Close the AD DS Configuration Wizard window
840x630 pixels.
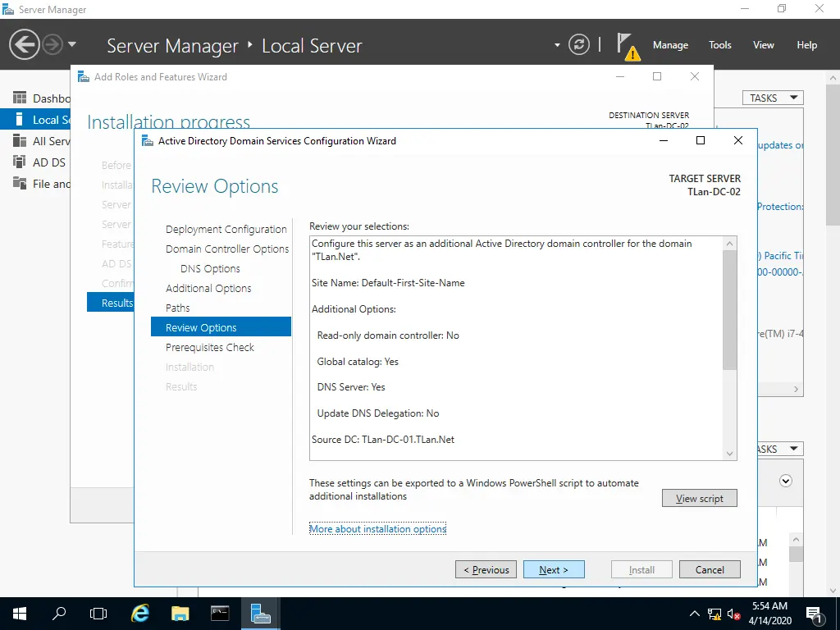tap(737, 140)
